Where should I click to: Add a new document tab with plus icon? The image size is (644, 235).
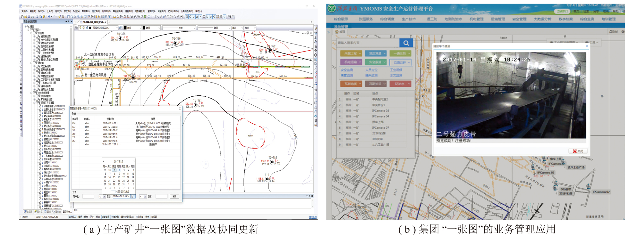coord(109,22)
